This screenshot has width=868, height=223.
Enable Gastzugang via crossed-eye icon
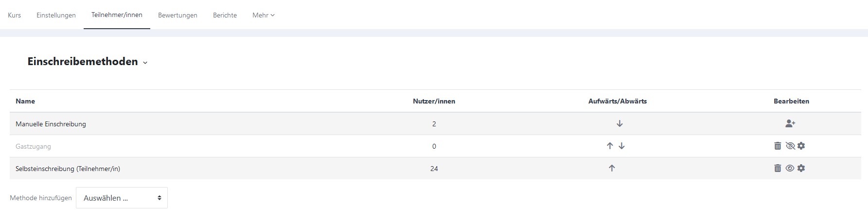pyautogui.click(x=790, y=146)
